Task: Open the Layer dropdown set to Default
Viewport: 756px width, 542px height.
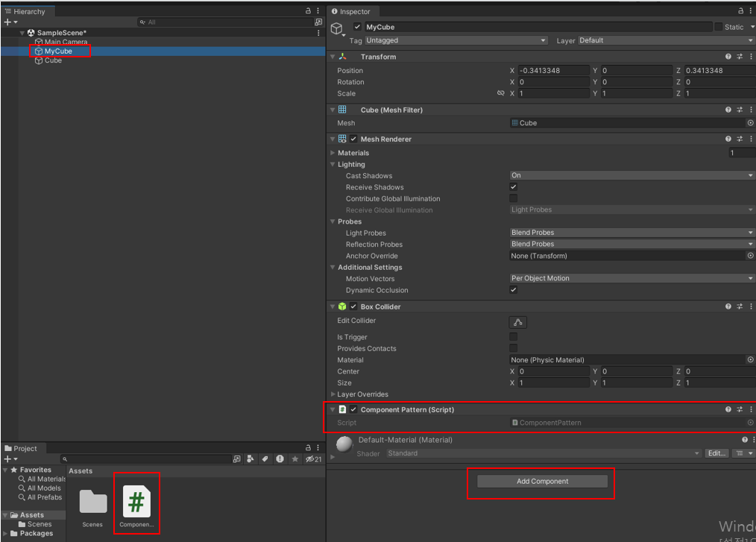Action: [x=667, y=40]
